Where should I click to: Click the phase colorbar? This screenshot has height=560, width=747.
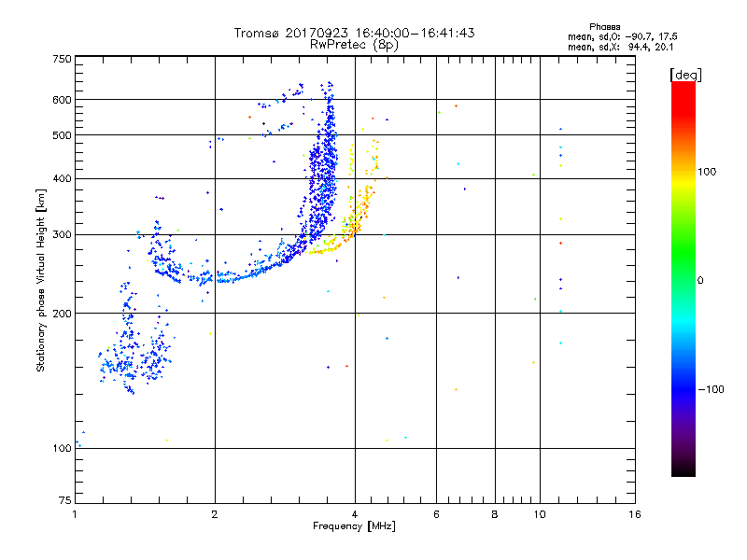click(x=684, y=279)
